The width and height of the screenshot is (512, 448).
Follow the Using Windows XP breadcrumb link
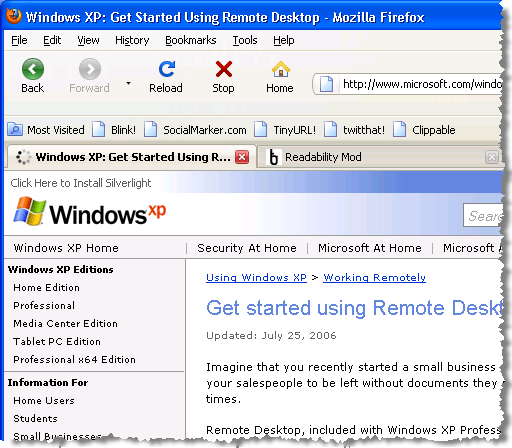(256, 277)
